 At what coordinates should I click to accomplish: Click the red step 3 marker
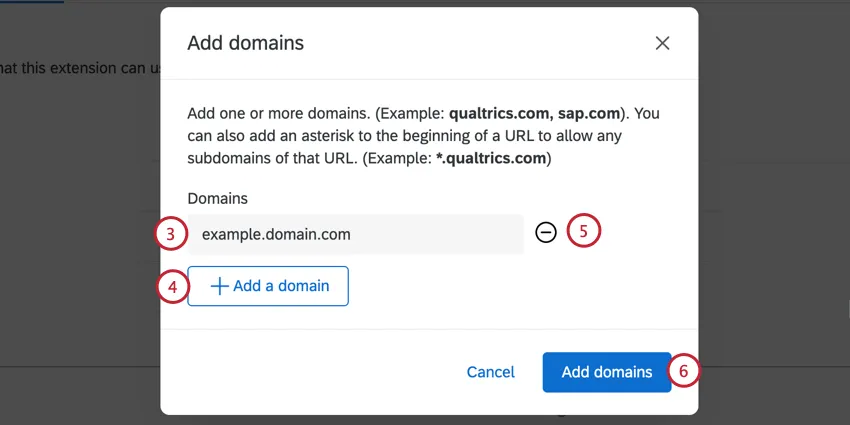click(x=171, y=234)
